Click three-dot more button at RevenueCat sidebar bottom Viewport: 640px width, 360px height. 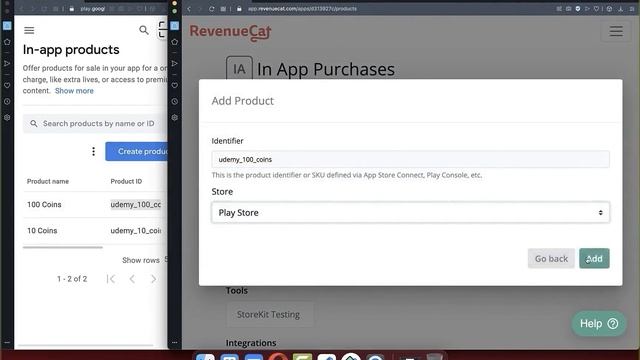coord(174,342)
